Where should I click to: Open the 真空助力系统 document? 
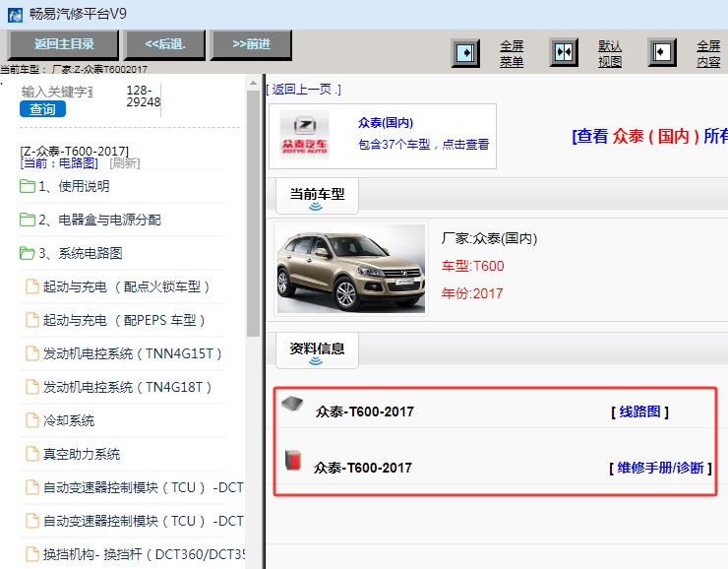pyautogui.click(x=82, y=454)
